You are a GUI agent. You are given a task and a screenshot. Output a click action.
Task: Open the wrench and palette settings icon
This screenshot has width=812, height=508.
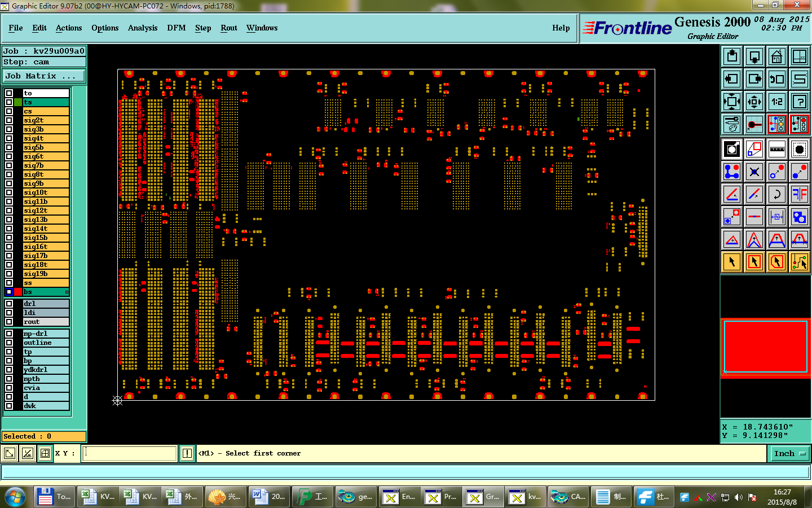[732, 124]
